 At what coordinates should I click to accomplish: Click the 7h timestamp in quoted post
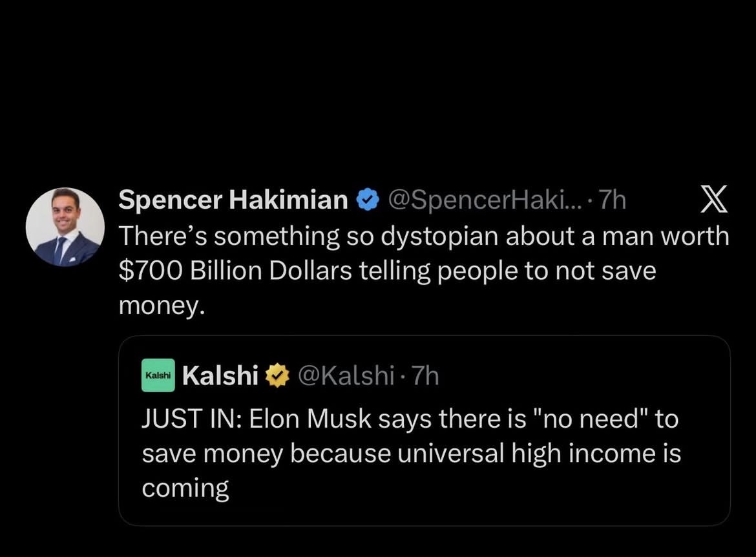[x=425, y=375]
